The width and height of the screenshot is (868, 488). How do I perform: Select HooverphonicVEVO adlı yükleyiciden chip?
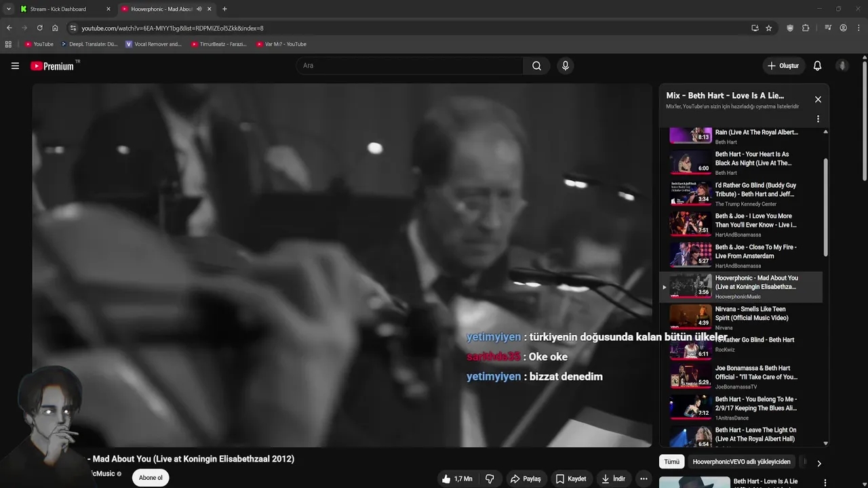click(741, 462)
